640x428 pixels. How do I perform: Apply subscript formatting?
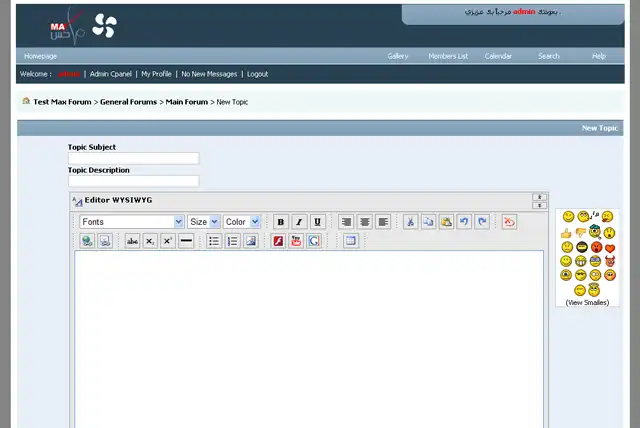(150, 241)
